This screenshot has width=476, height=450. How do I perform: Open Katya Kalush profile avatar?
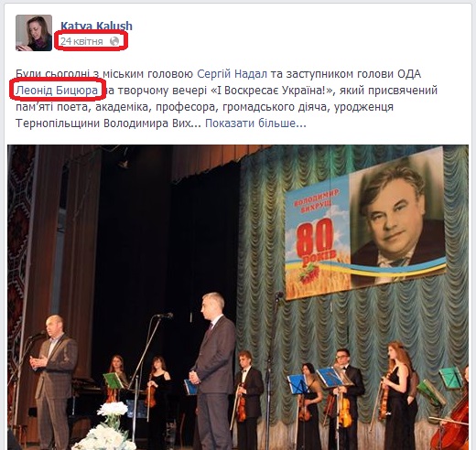tap(34, 33)
